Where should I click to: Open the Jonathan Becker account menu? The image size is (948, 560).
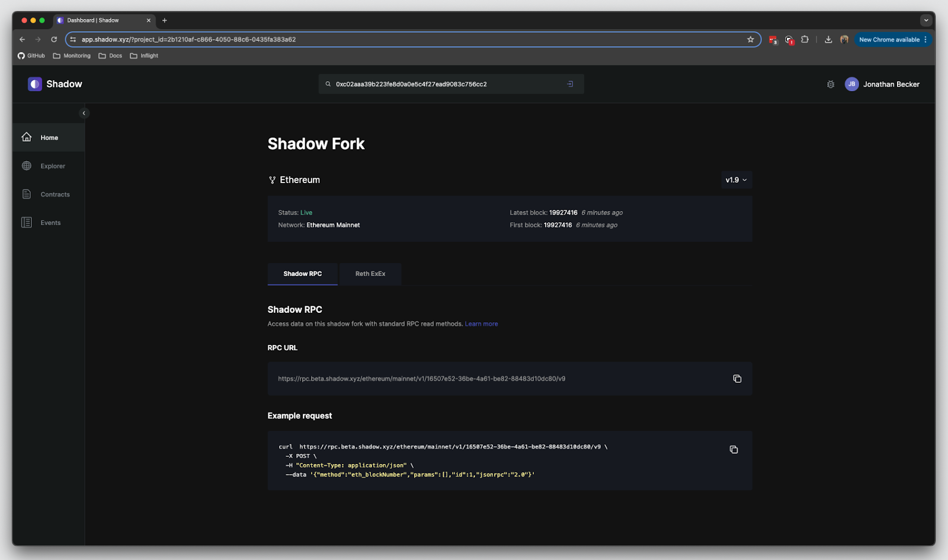[891, 84]
